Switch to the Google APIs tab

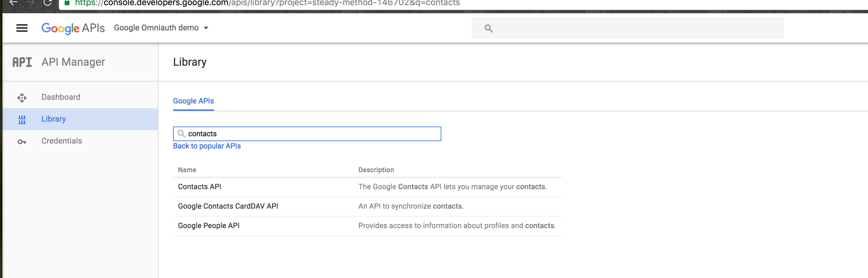(x=193, y=101)
